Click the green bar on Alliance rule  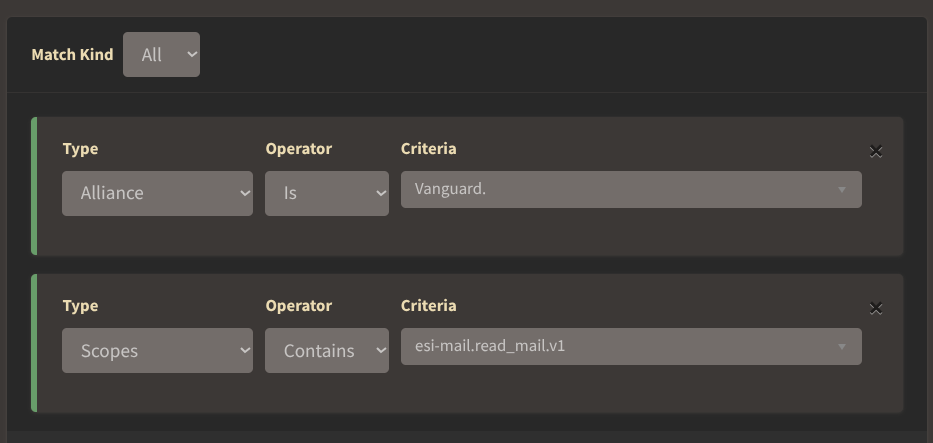pyautogui.click(x=34, y=186)
